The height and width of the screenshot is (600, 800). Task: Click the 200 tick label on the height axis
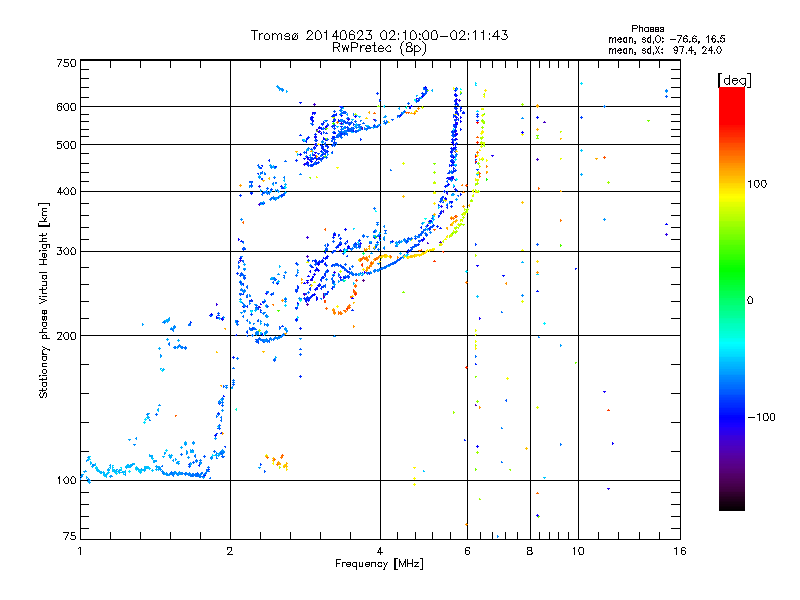66,336
